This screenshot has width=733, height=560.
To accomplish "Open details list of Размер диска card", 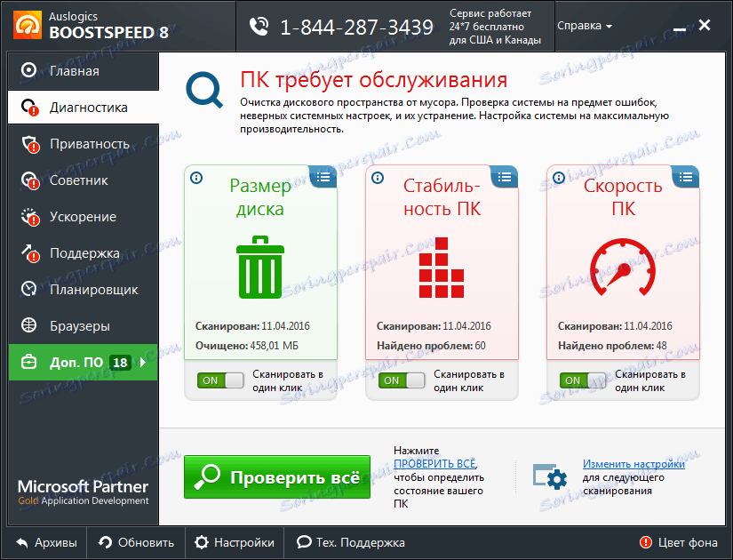I will (x=323, y=177).
